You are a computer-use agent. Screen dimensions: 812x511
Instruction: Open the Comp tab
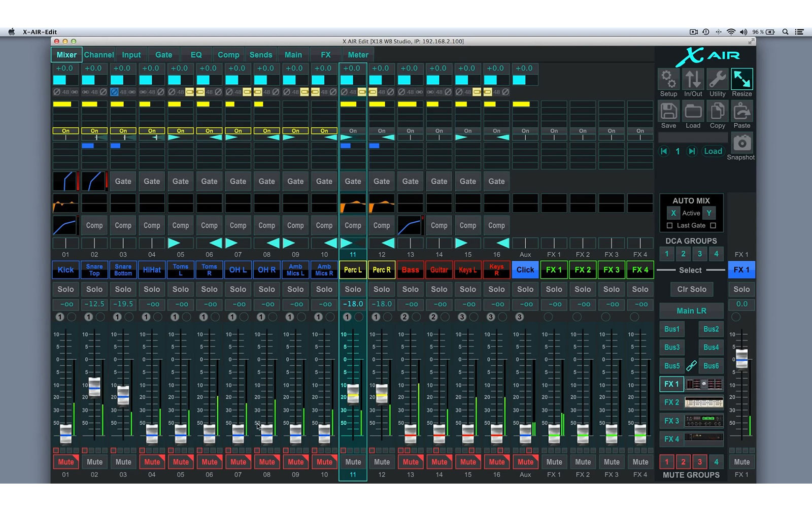point(228,55)
